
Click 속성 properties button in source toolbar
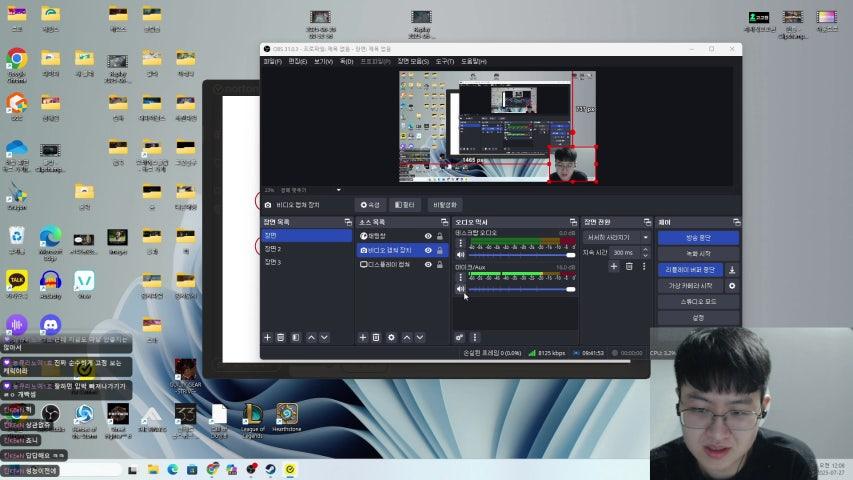pyautogui.click(x=370, y=205)
